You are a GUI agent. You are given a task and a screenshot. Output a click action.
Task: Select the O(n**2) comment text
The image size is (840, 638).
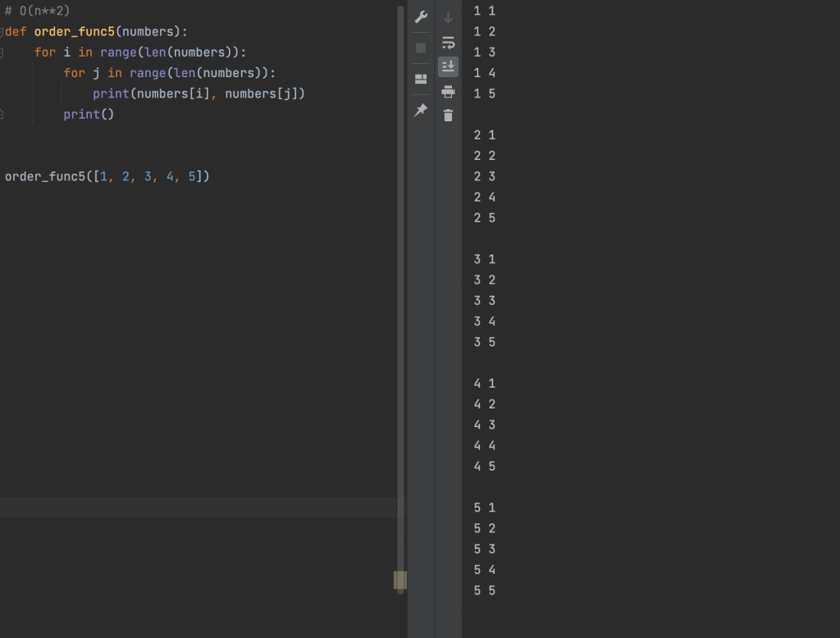click(39, 11)
